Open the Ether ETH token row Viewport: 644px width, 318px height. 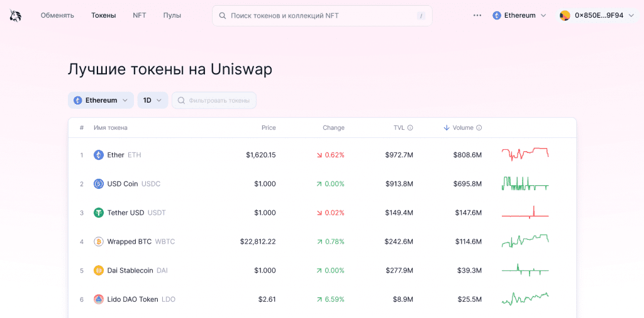323,155
